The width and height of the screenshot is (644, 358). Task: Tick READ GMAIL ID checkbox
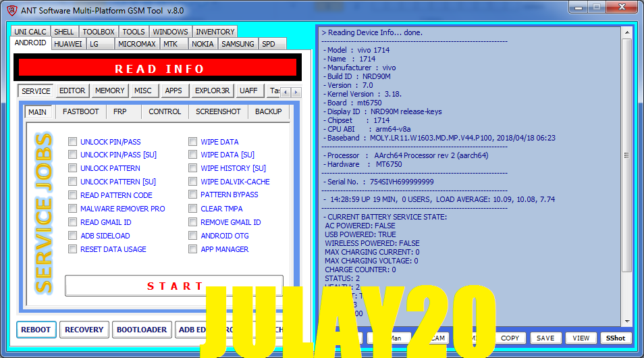(73, 222)
